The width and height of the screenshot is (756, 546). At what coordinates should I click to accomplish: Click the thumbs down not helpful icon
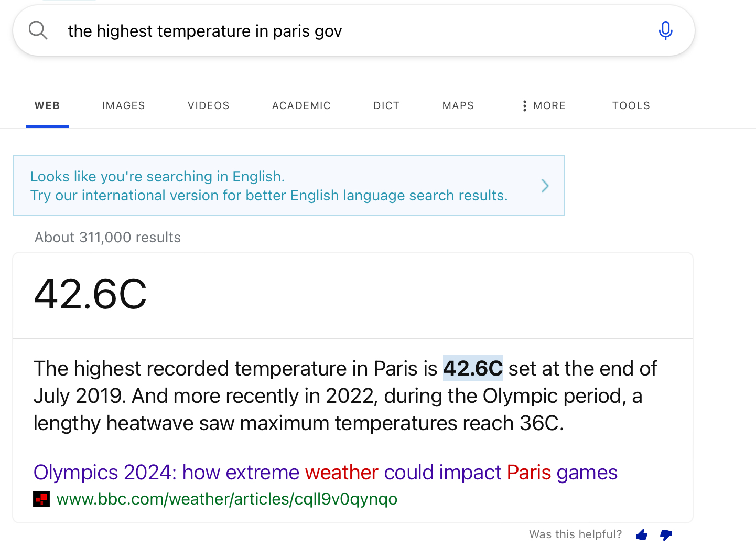(666, 534)
